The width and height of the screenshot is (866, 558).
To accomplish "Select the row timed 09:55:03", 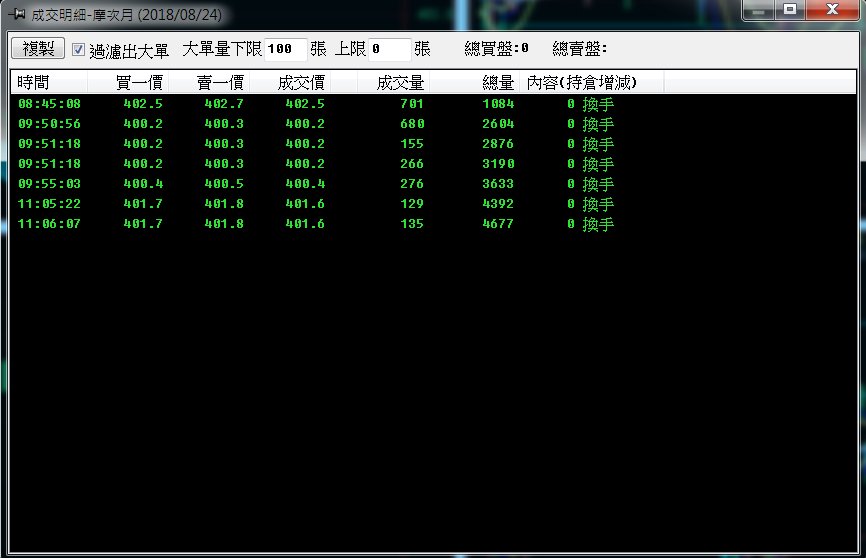I will 433,184.
